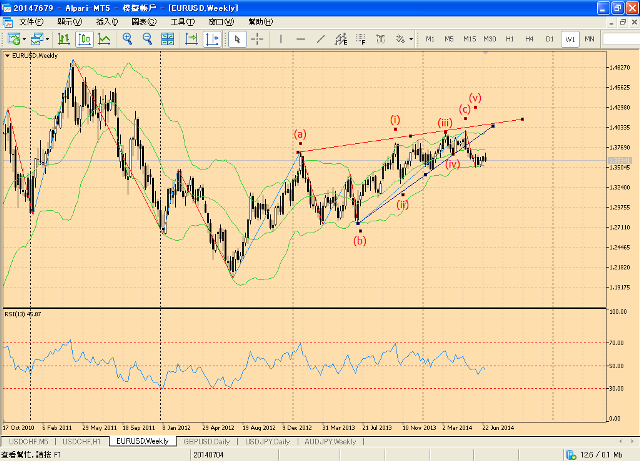The height and width of the screenshot is (461, 640).
Task: Zoom out on the chart
Action: (x=147, y=39)
